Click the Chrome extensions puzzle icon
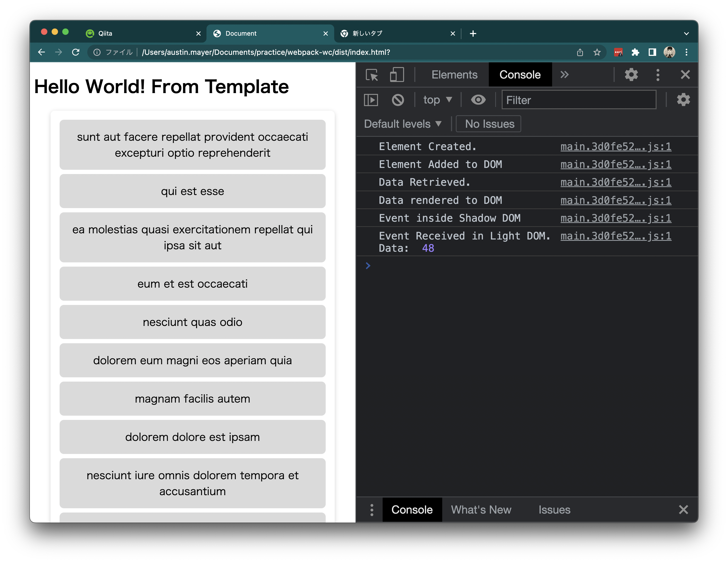The image size is (728, 562). pyautogui.click(x=635, y=52)
